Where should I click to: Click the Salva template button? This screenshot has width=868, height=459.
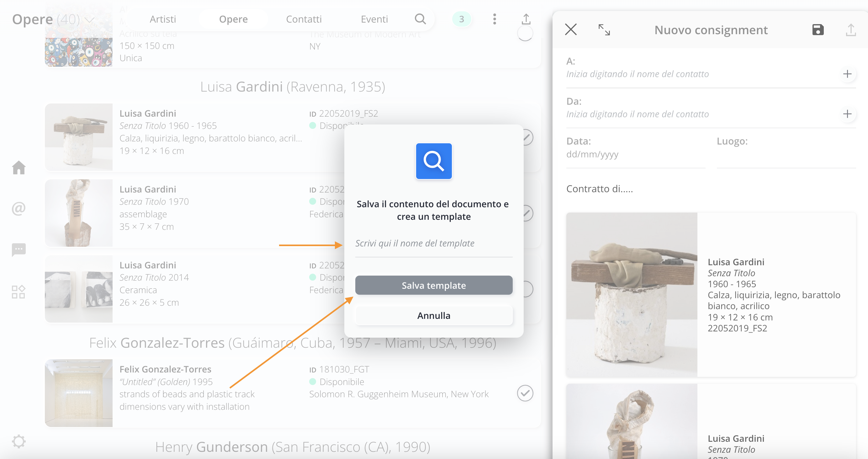point(434,285)
